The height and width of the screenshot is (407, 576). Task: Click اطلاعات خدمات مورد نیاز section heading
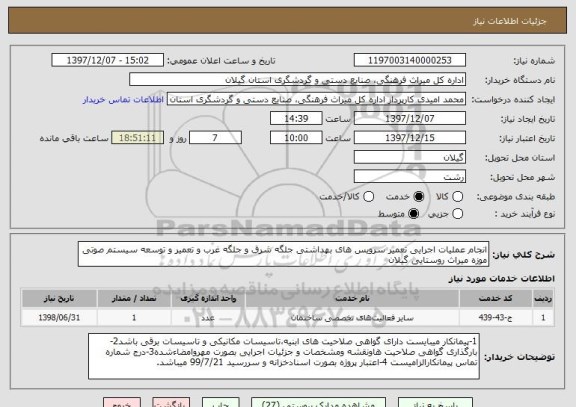coord(501,279)
